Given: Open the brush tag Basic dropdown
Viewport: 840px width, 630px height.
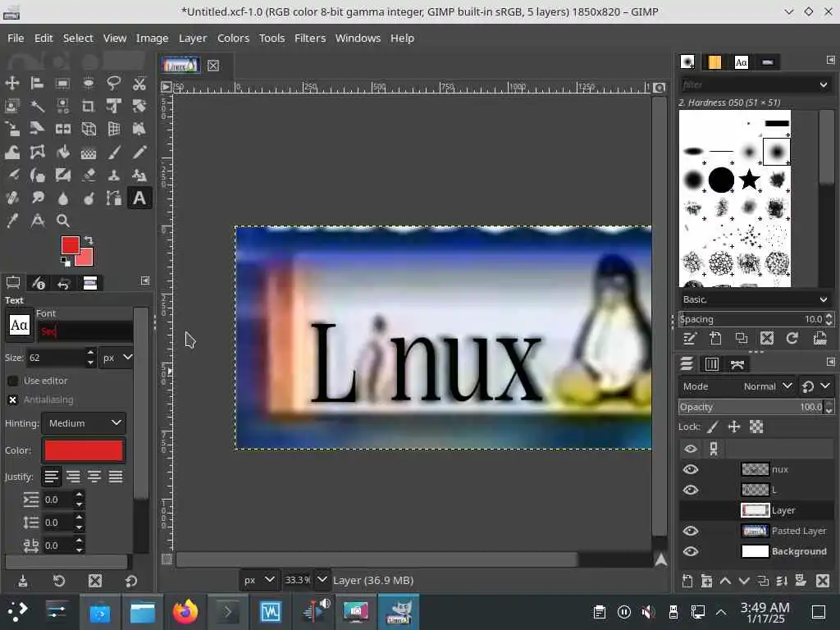Looking at the screenshot, I should click(x=755, y=299).
